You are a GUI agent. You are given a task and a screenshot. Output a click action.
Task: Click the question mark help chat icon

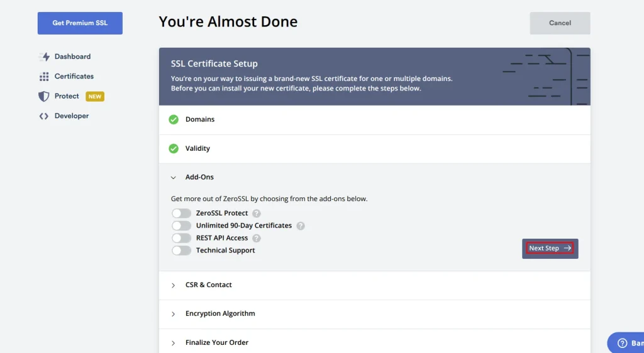(623, 343)
